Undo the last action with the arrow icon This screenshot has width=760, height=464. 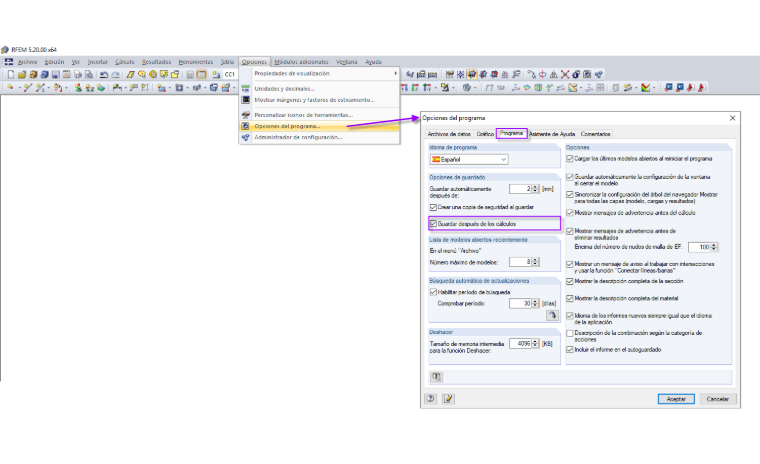(x=104, y=74)
